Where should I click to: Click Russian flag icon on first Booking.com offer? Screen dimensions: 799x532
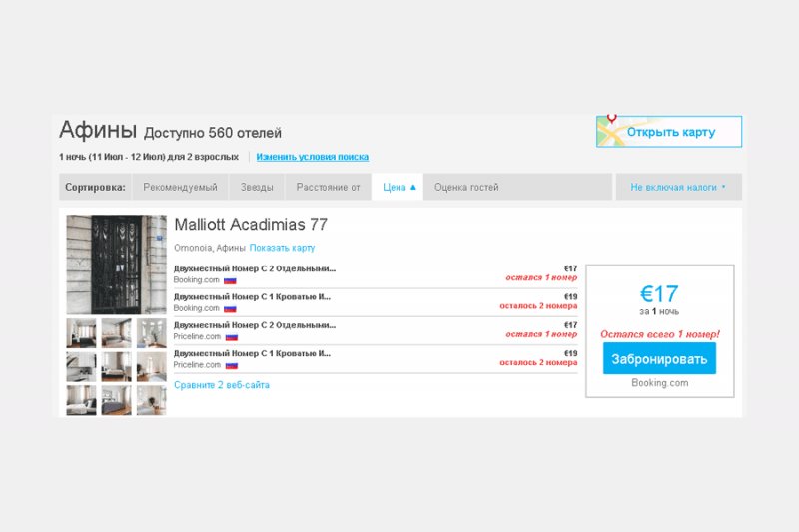coord(230,280)
